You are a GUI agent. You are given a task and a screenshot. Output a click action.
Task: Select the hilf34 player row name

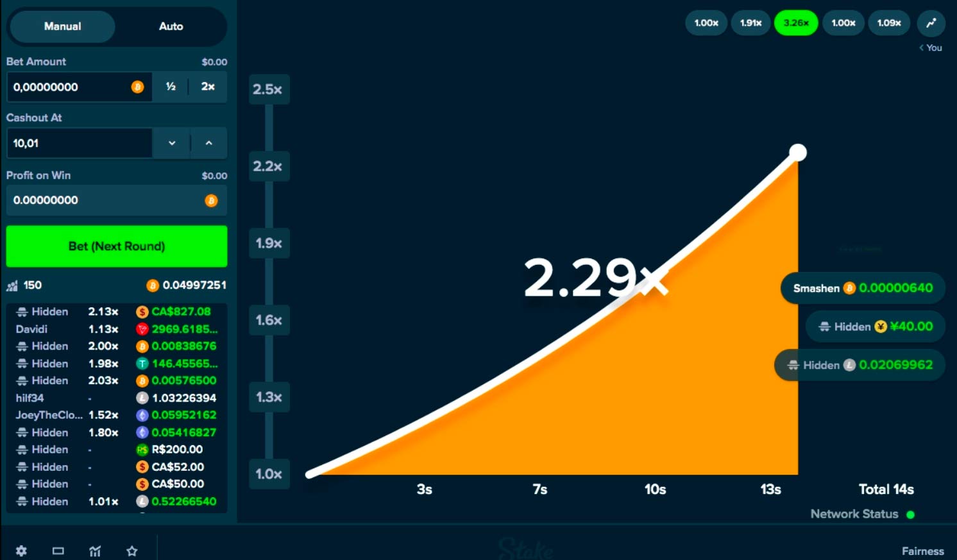coord(30,398)
